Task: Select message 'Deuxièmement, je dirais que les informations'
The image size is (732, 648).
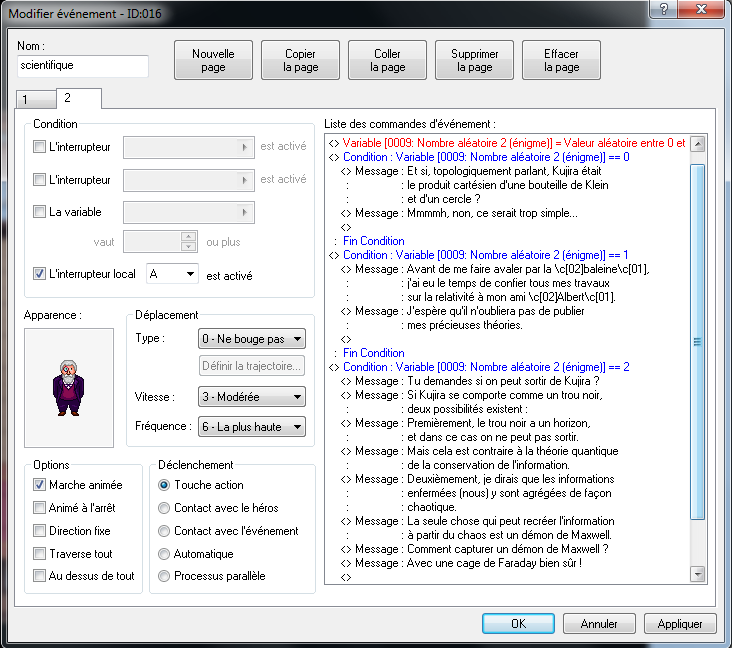Action: pyautogui.click(x=478, y=479)
